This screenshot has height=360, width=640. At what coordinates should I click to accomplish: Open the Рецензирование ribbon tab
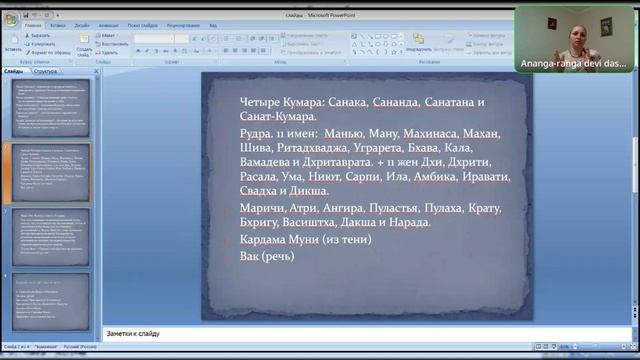click(183, 25)
